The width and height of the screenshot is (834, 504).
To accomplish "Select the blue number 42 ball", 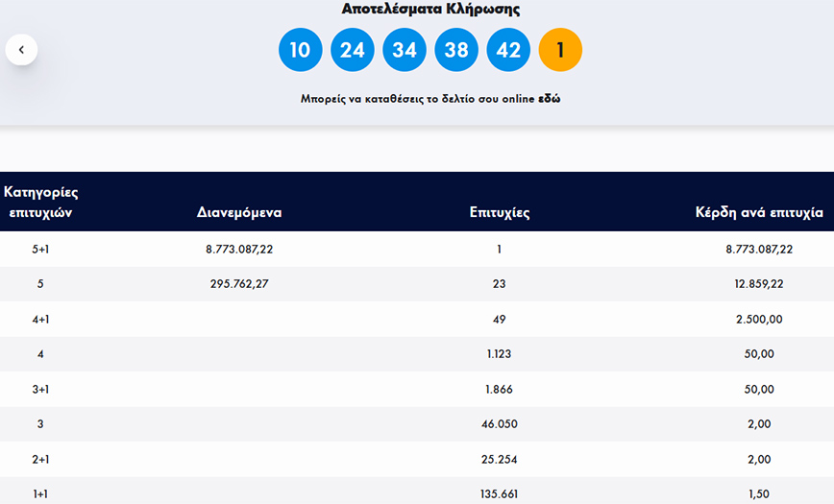I will [508, 50].
